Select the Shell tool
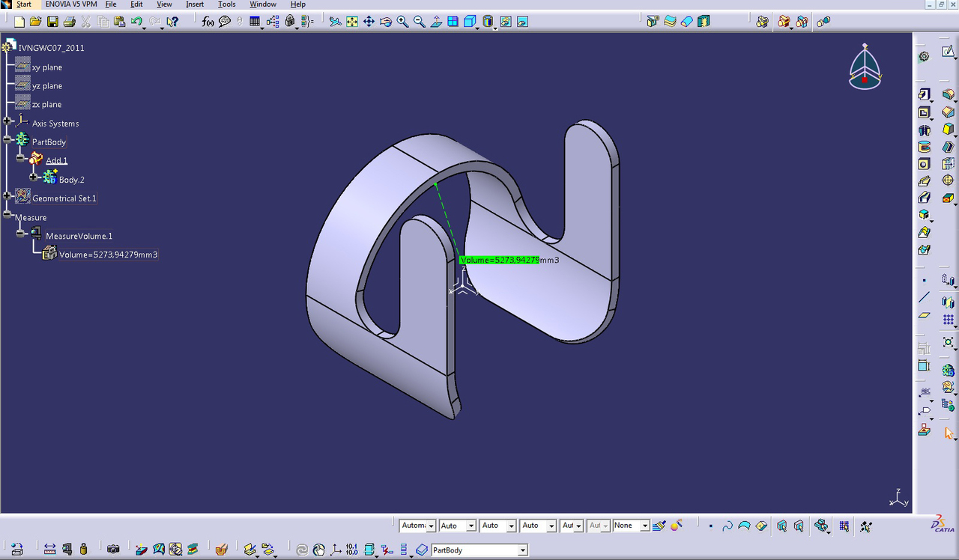The height and width of the screenshot is (560, 959). (948, 147)
